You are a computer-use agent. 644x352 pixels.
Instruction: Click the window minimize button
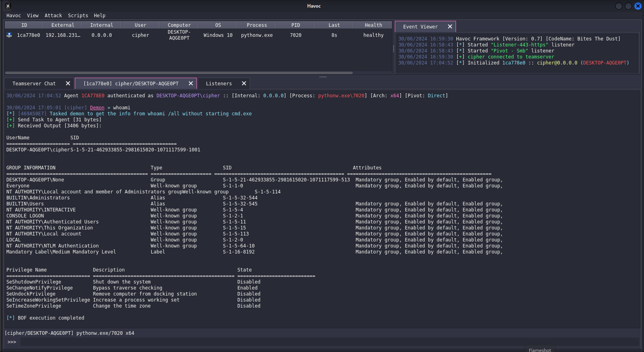pyautogui.click(x=619, y=6)
